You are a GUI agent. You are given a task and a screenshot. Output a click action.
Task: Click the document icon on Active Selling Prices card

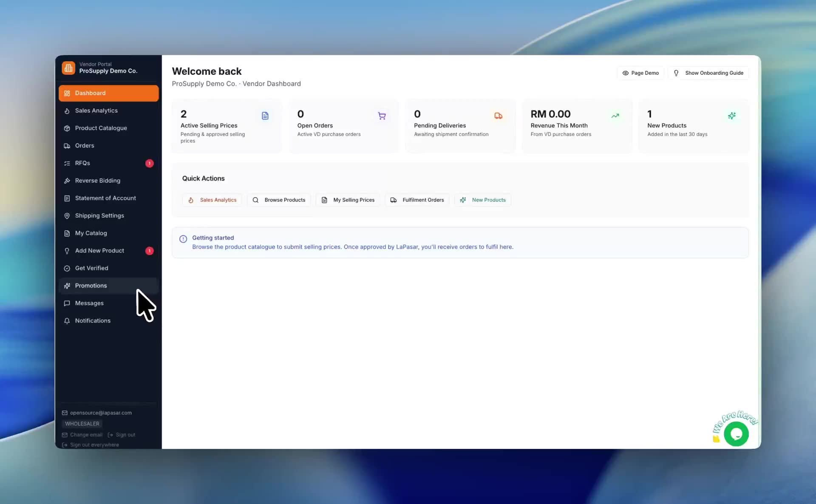265,116
